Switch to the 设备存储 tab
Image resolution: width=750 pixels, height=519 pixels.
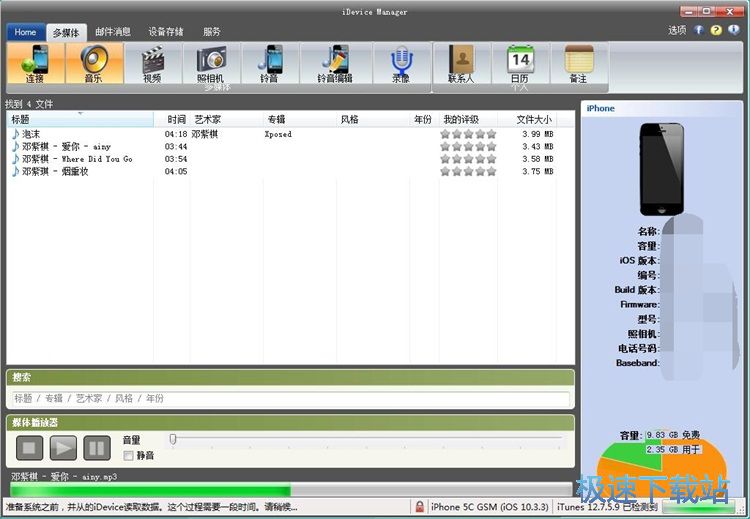pos(166,32)
